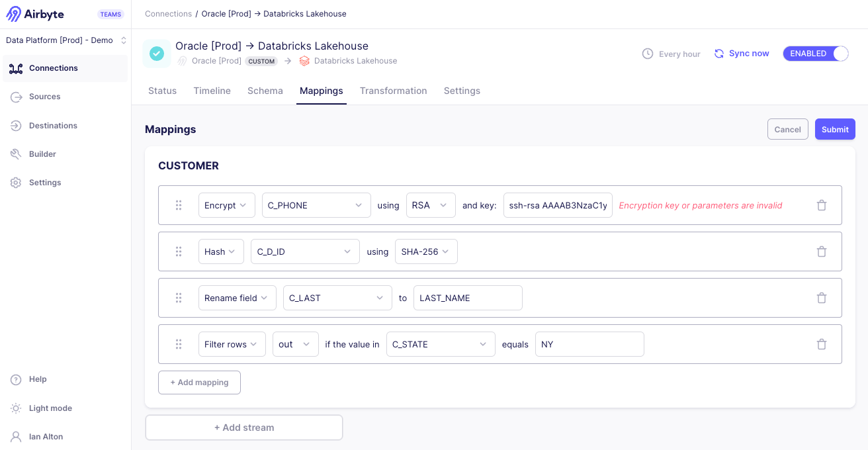The width and height of the screenshot is (868, 450).
Task: Click the Sources sidebar label
Action: pyautogui.click(x=44, y=97)
